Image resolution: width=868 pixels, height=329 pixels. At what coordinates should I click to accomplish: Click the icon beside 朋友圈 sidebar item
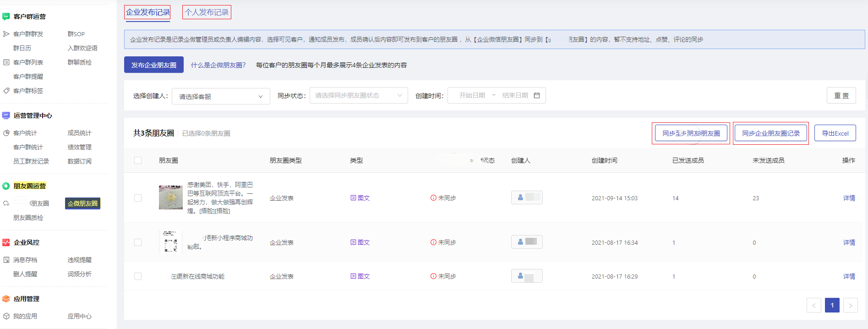click(x=6, y=203)
